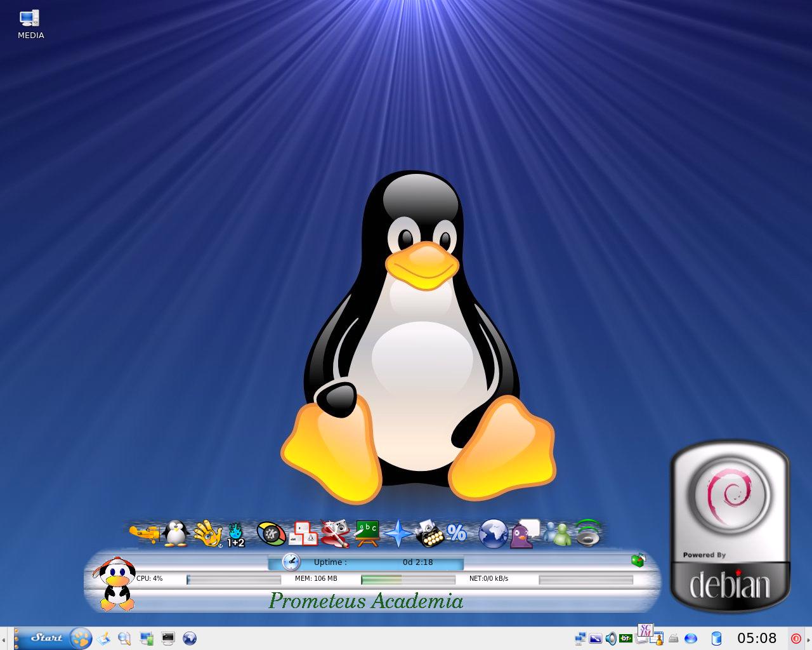Click the CPU: 4% label

[150, 578]
